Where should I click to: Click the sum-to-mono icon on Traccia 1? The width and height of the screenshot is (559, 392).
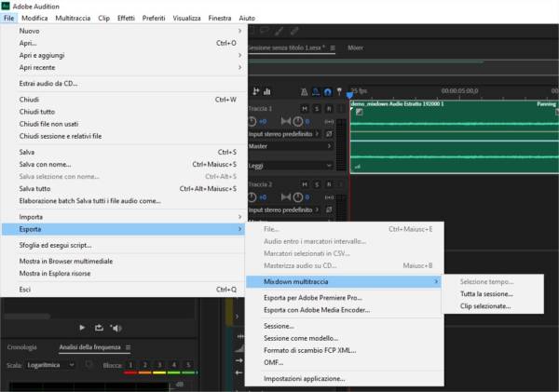329,122
